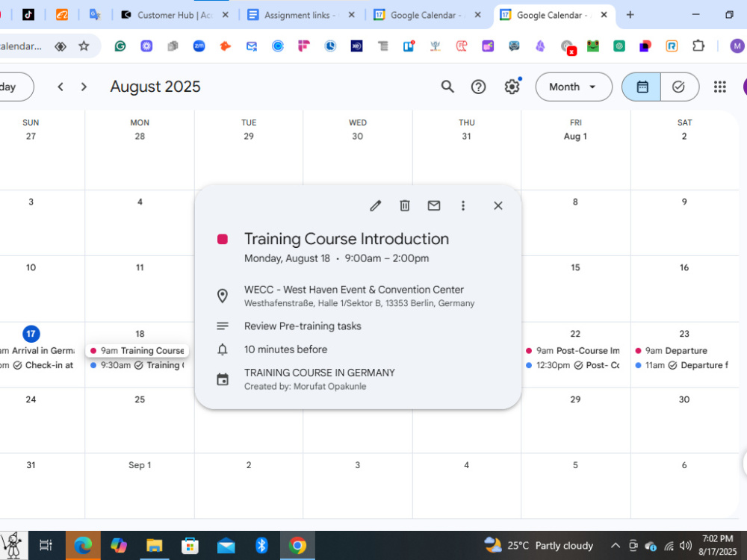Click the purple profile avatar M
The height and width of the screenshot is (560, 747).
click(x=737, y=46)
